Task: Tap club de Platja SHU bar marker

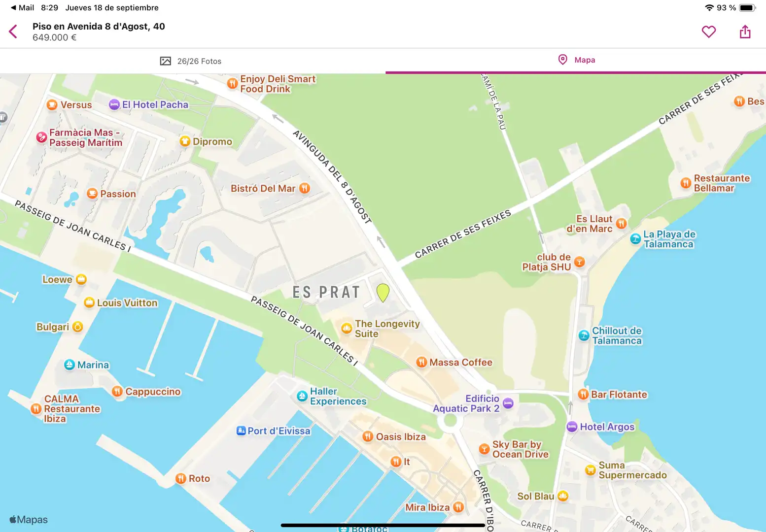Action: pos(580,262)
